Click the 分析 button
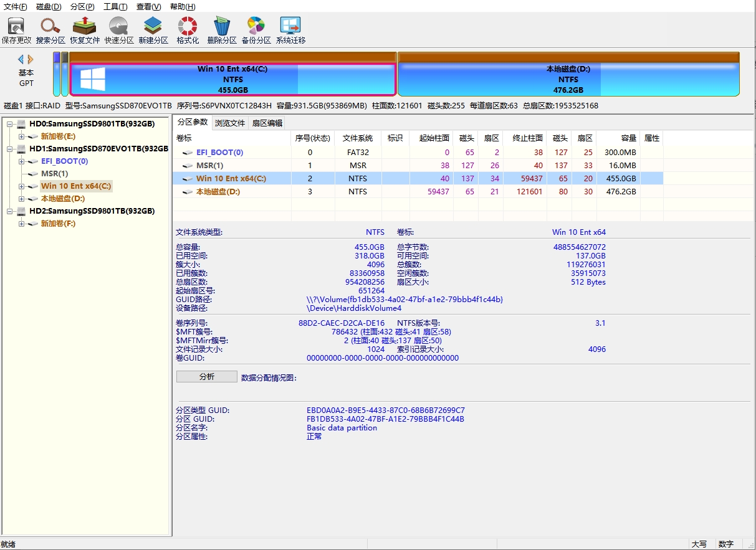 (x=206, y=377)
